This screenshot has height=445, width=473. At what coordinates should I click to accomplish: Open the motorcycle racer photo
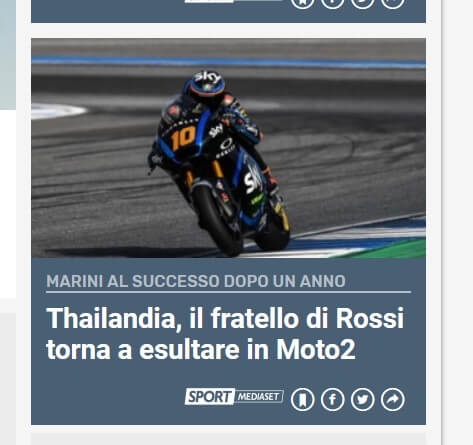point(228,148)
